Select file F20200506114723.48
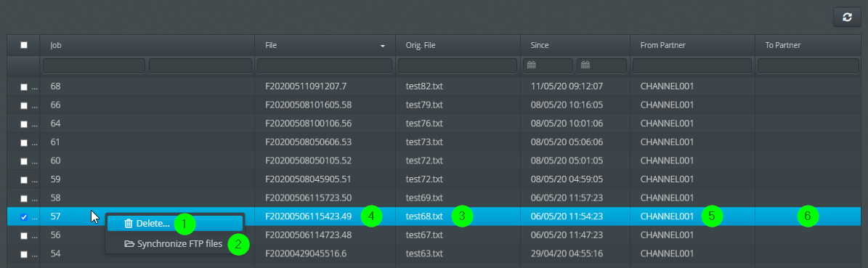 coord(308,235)
